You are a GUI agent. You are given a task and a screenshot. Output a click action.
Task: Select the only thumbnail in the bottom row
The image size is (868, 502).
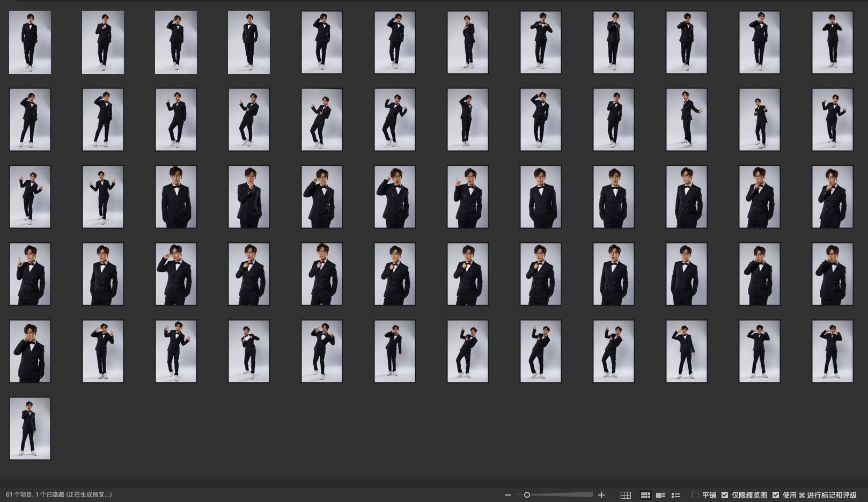tap(30, 429)
